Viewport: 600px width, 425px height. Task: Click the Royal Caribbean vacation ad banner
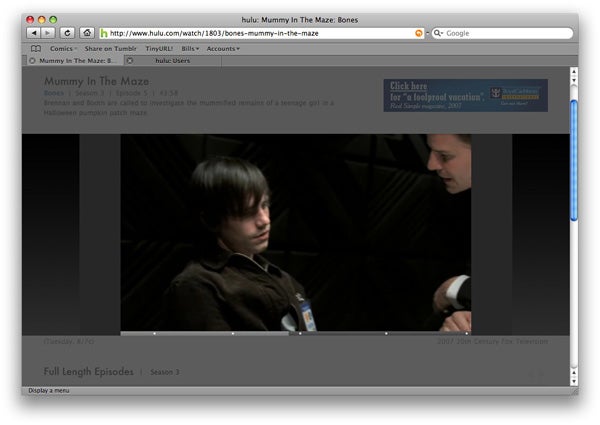click(465, 95)
